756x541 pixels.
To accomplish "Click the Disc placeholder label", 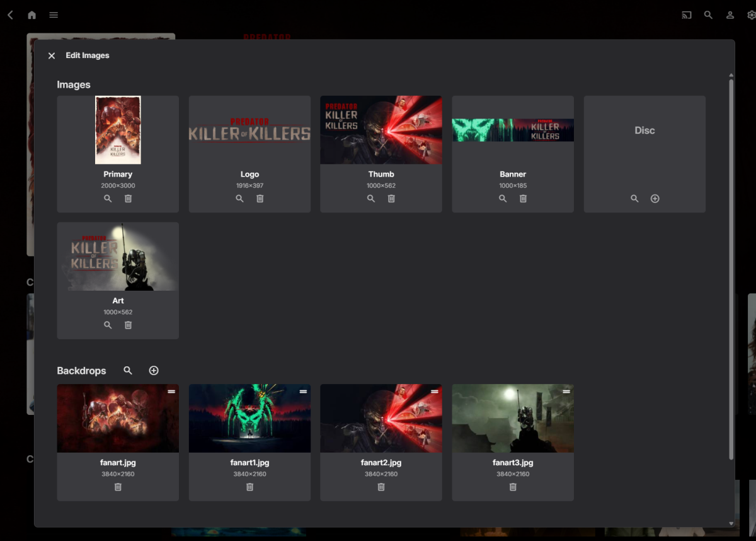I will 644,131.
